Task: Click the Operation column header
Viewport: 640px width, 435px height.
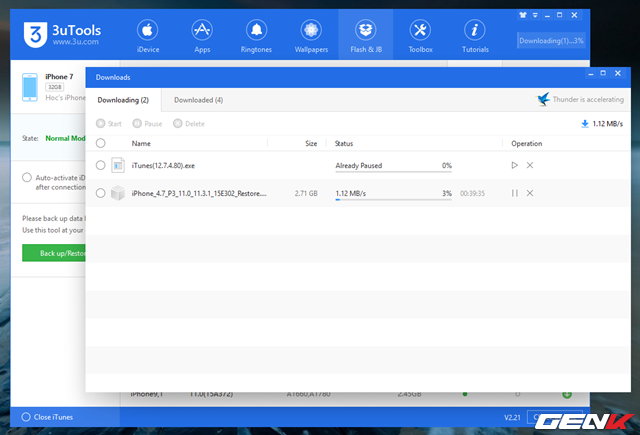Action: point(527,144)
